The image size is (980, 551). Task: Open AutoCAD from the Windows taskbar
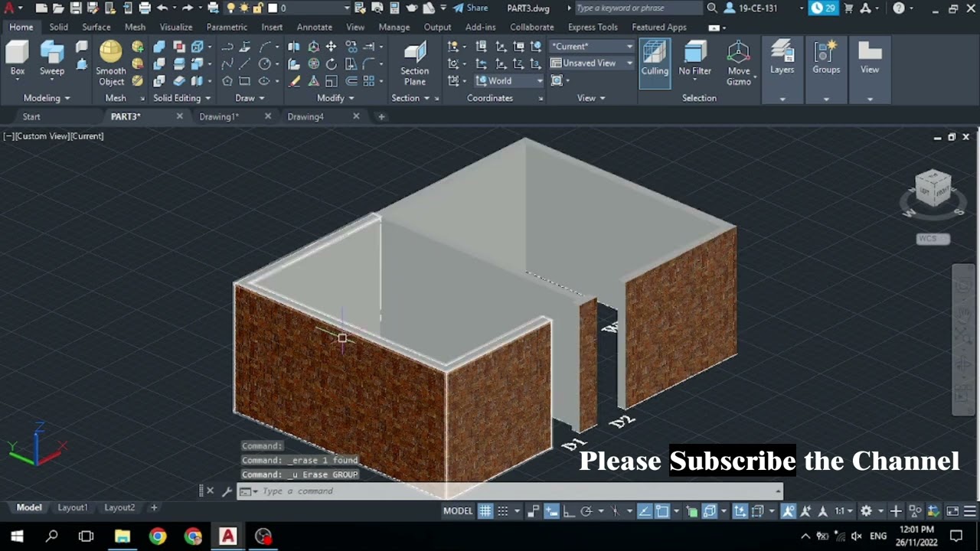228,536
